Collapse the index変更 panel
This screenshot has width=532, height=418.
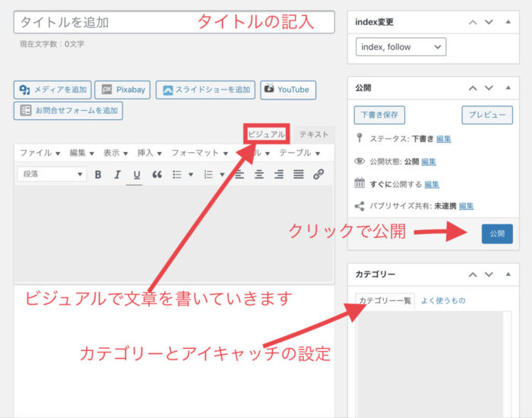pos(508,22)
